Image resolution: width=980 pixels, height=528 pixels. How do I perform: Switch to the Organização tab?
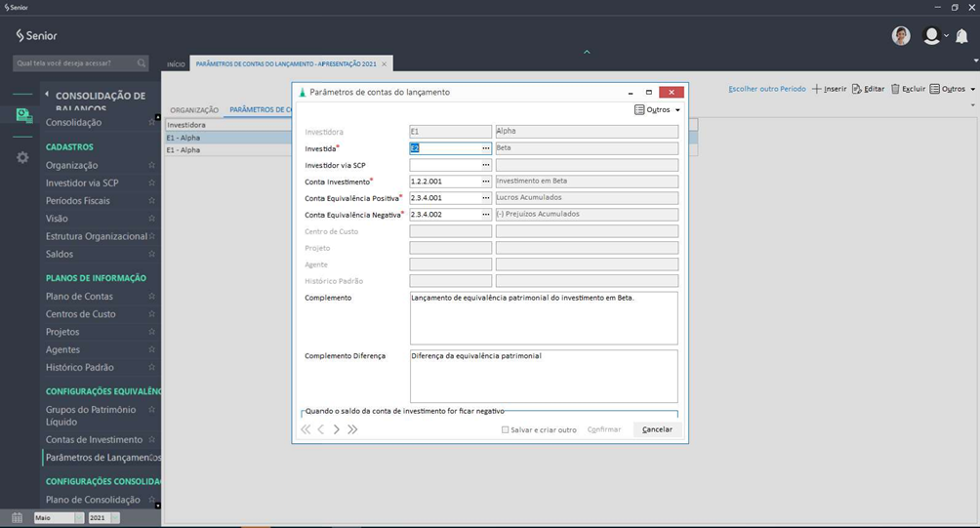[194, 110]
